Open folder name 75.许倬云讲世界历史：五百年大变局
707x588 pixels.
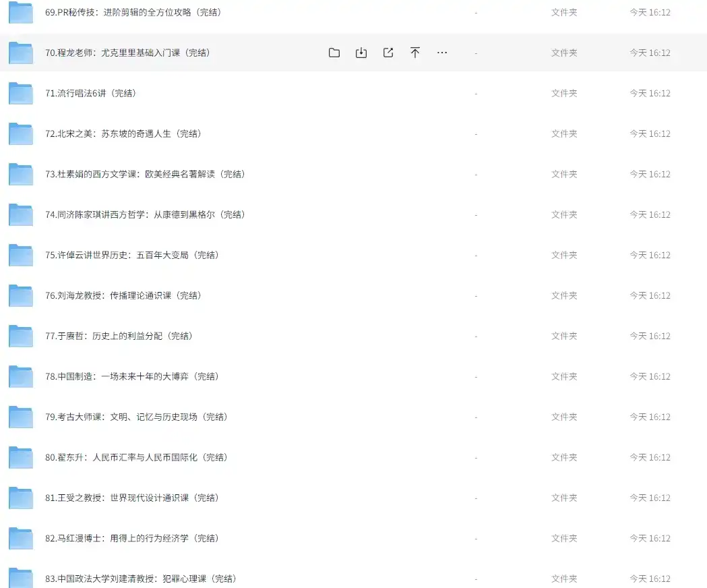pyautogui.click(x=132, y=256)
